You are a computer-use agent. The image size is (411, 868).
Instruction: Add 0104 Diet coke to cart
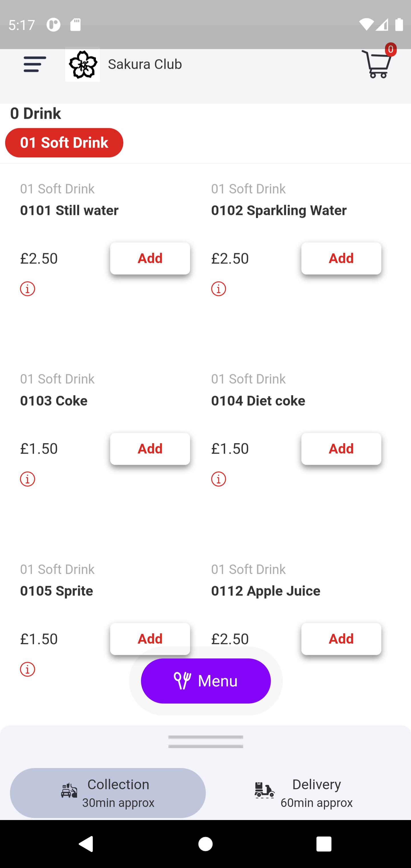pyautogui.click(x=341, y=449)
